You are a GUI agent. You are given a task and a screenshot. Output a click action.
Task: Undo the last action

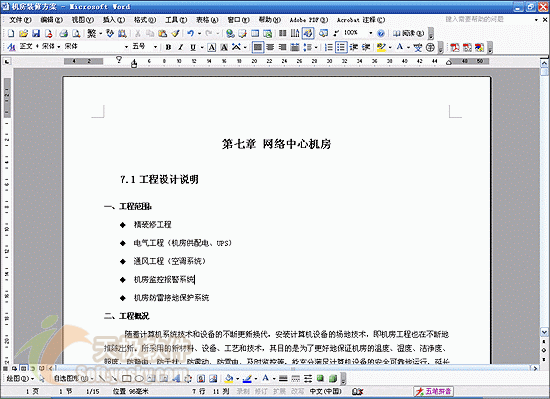pos(190,33)
